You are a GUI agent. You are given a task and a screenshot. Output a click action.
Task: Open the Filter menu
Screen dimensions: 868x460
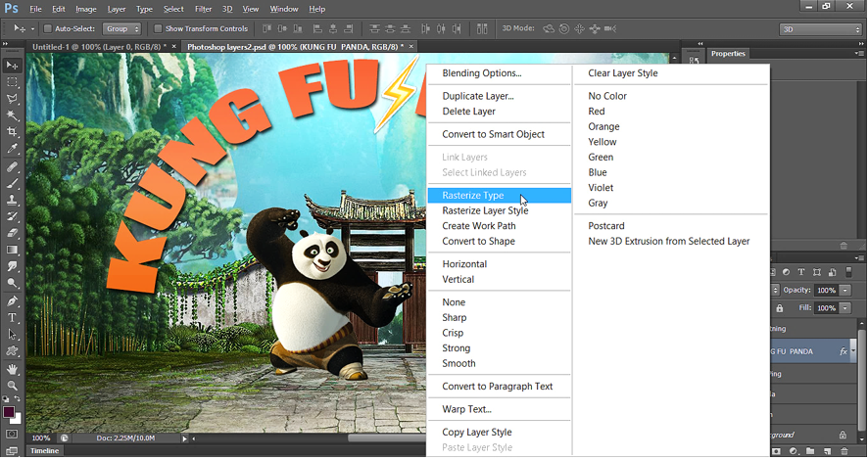click(203, 9)
